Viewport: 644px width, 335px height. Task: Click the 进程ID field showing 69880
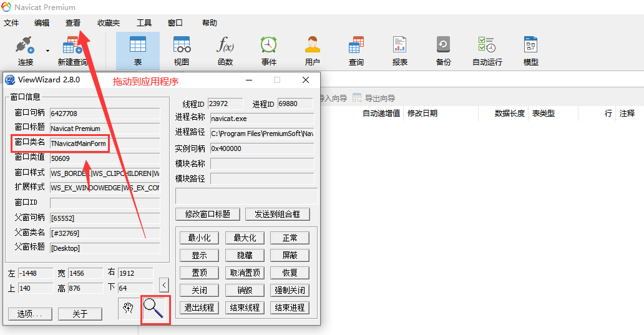tap(295, 104)
